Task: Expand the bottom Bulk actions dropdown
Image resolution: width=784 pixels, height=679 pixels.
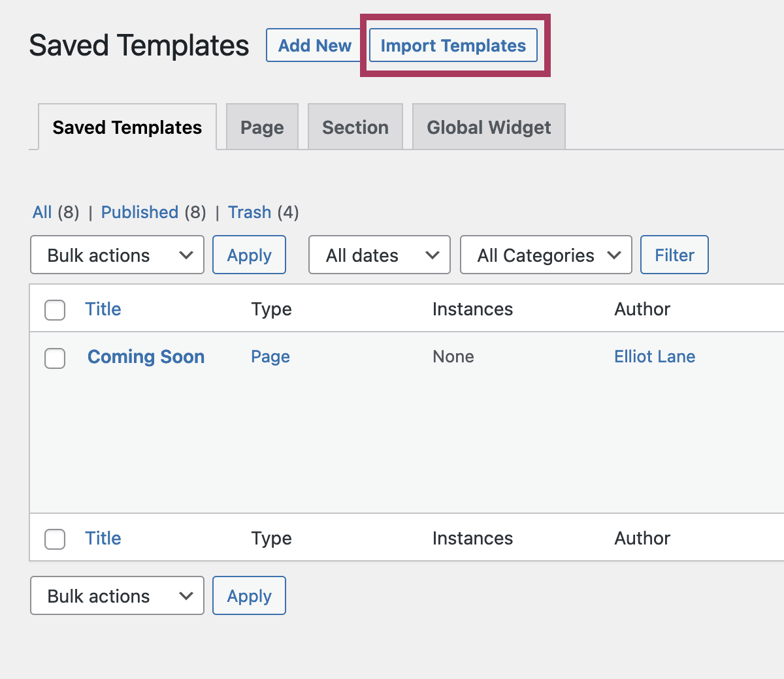Action: point(117,595)
